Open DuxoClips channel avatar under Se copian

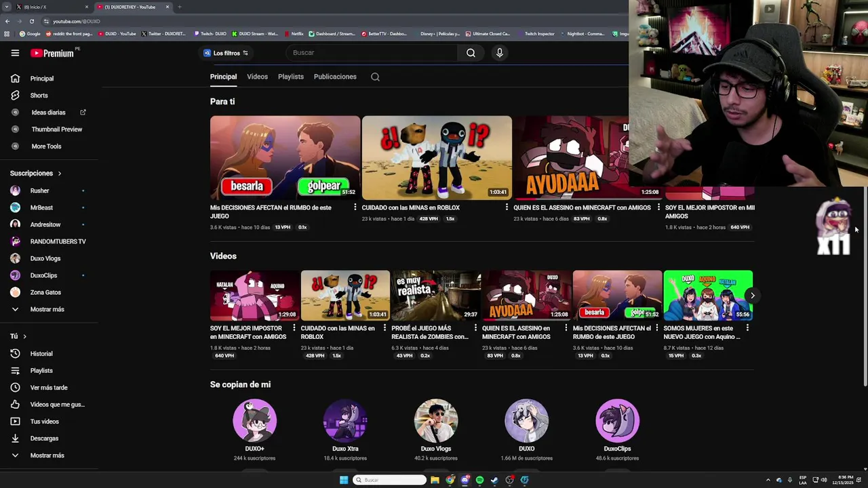[x=617, y=421]
